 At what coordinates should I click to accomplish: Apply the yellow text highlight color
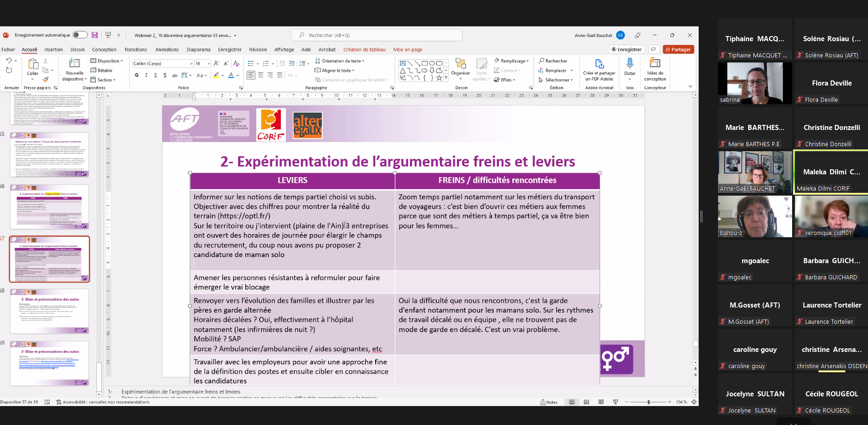(x=216, y=75)
